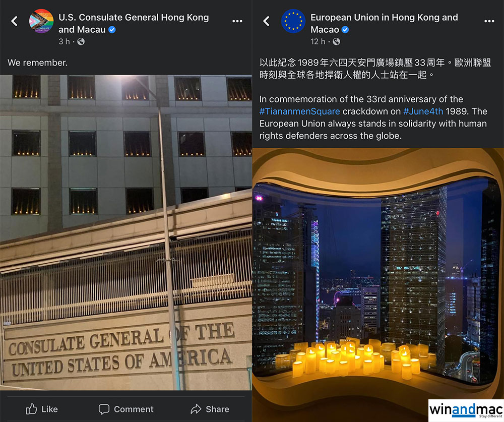The height and width of the screenshot is (422, 504).
Task: Click verified badge next to Macau
Action: point(112,30)
